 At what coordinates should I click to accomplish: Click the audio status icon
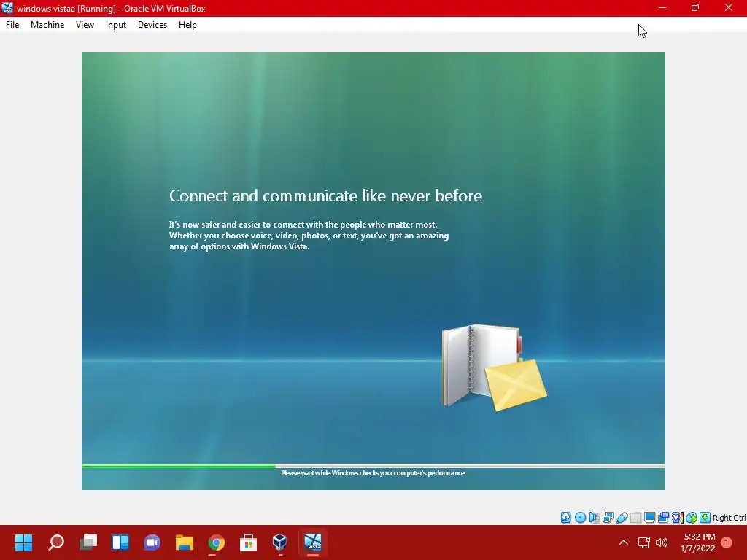594,517
